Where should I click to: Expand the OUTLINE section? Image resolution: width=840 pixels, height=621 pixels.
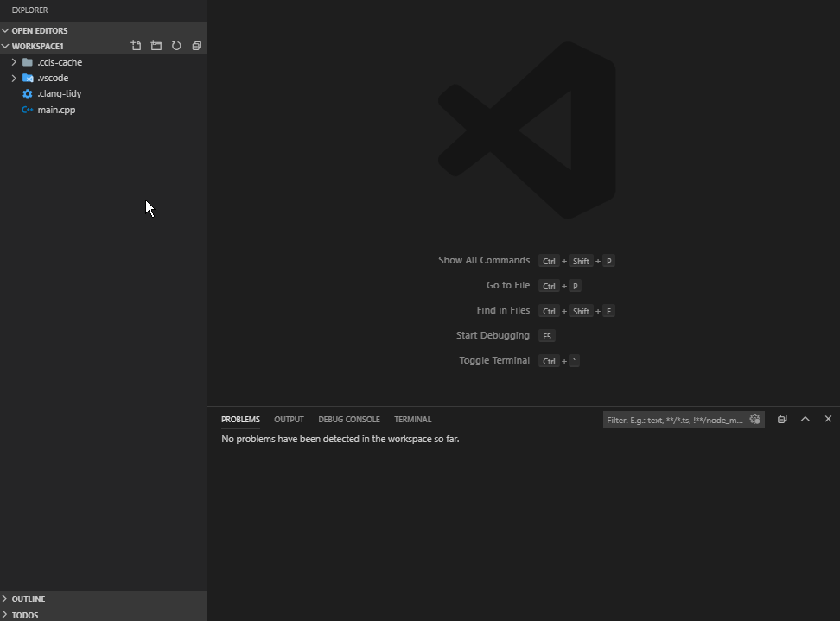coord(5,599)
